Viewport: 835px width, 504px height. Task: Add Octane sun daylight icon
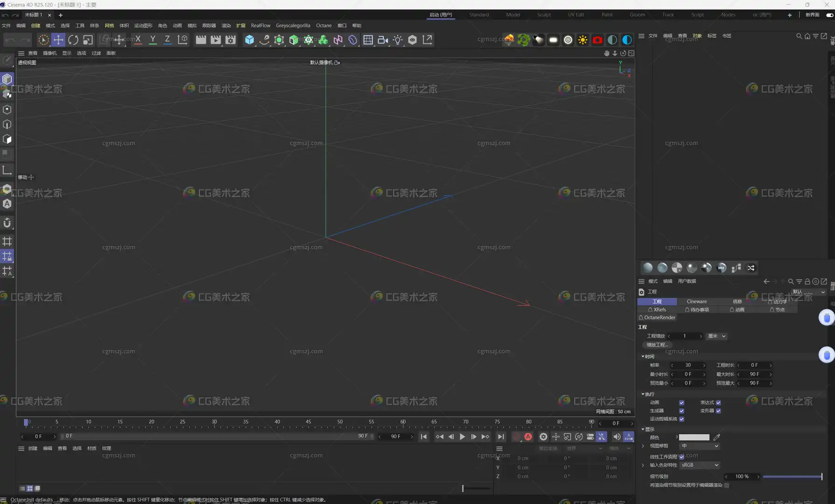pos(582,40)
